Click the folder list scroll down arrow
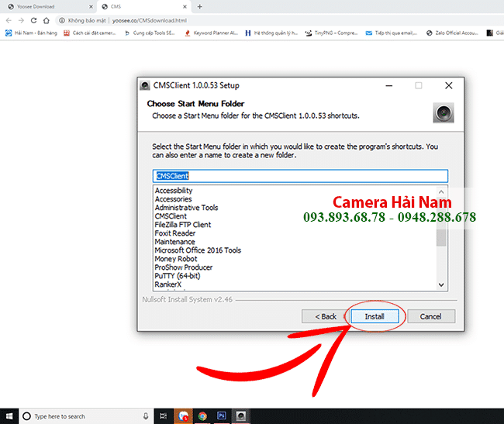This screenshot has height=424, width=504. pos(441,284)
